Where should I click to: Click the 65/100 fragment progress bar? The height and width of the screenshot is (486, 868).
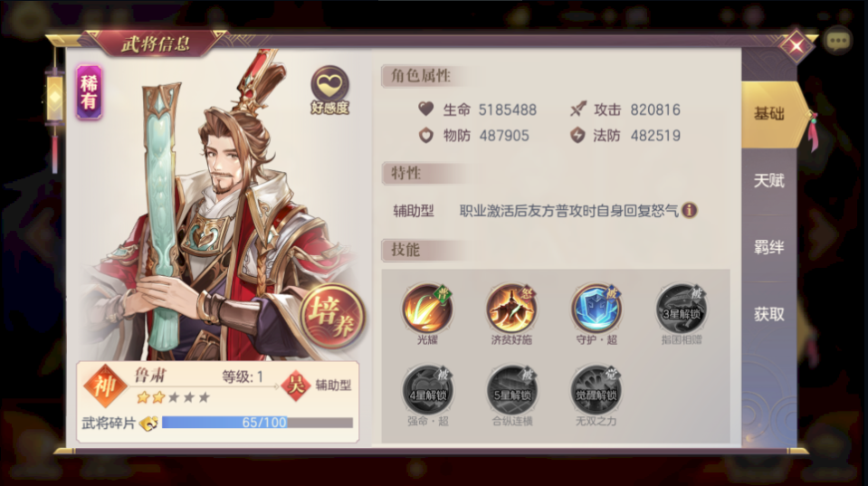tap(257, 423)
